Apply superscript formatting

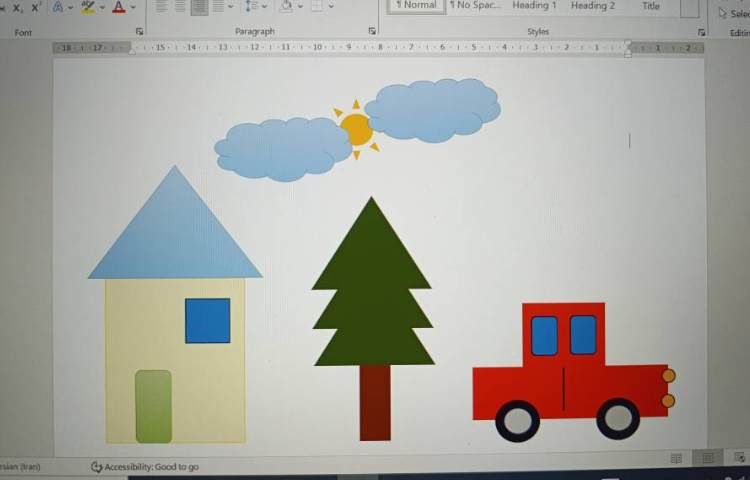(36, 7)
